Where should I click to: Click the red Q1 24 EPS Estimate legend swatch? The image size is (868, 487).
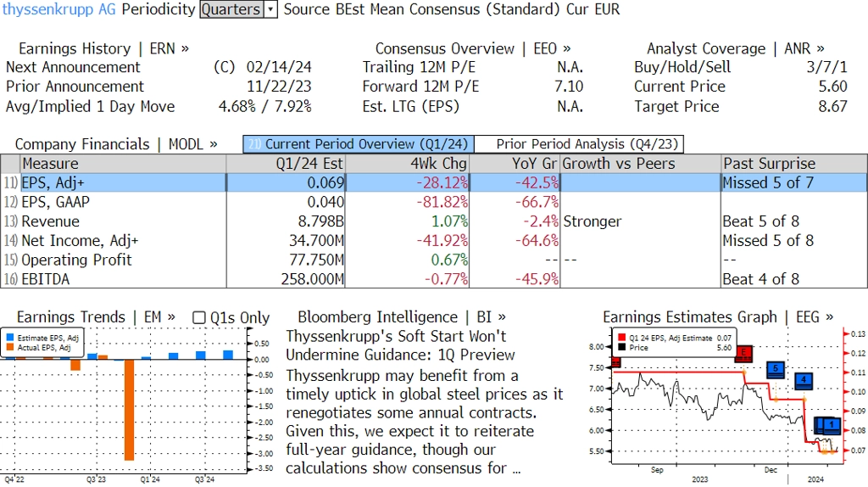tap(622, 338)
